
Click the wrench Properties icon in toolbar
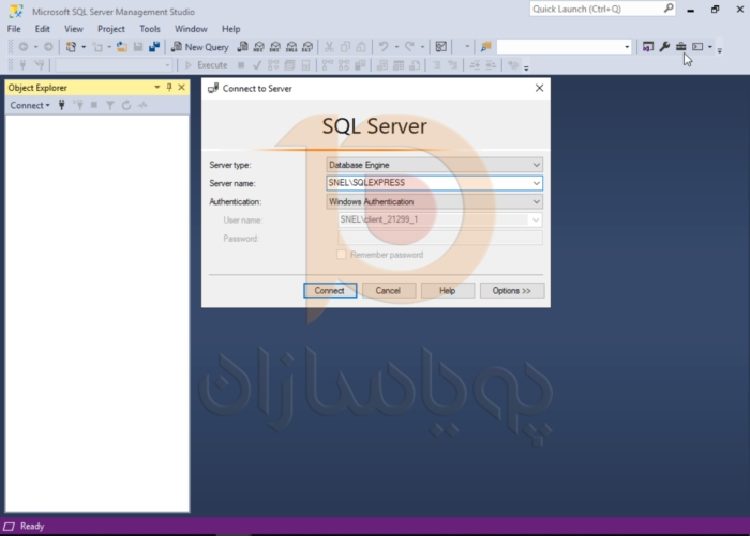click(664, 47)
